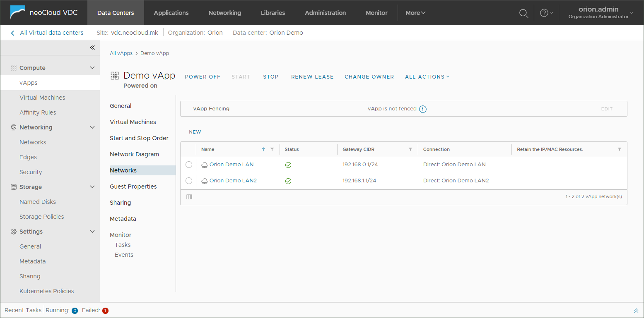Select the Network Diagram section
Viewport: 644px width, 318px height.
(134, 154)
